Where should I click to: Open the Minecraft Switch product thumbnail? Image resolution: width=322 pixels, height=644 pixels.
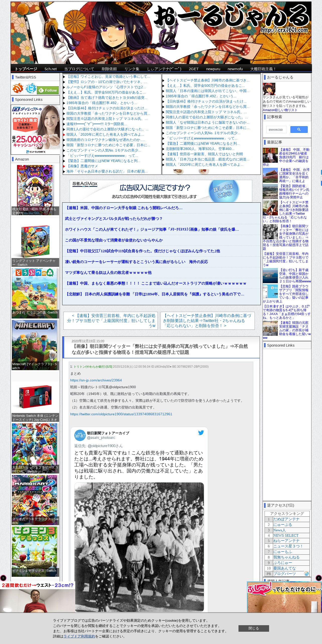(x=35, y=345)
